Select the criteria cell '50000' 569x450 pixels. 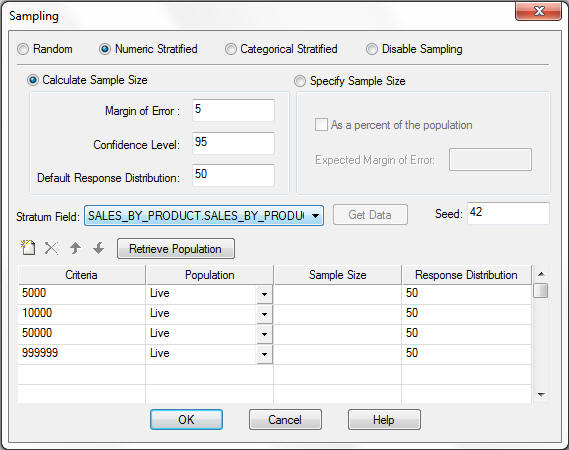[81, 334]
